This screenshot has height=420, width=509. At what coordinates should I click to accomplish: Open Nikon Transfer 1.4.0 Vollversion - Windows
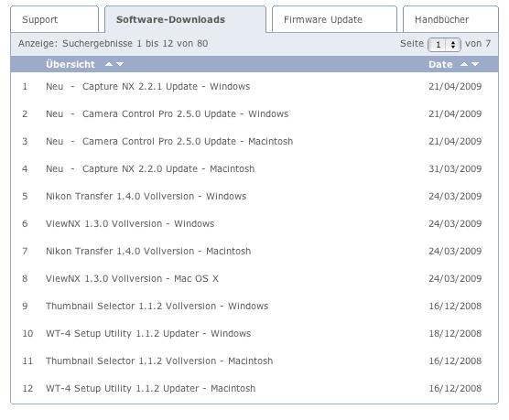pos(146,196)
